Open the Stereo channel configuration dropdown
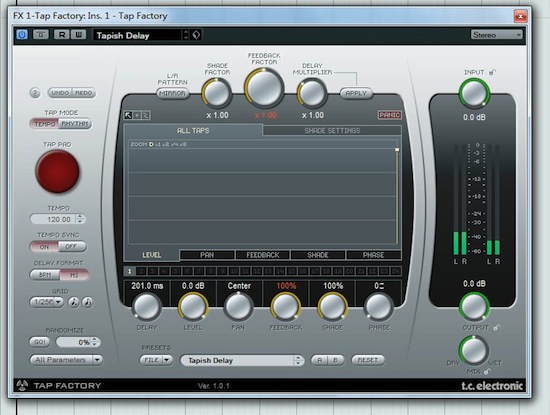Screen dimensions: 550x415 point(496,35)
